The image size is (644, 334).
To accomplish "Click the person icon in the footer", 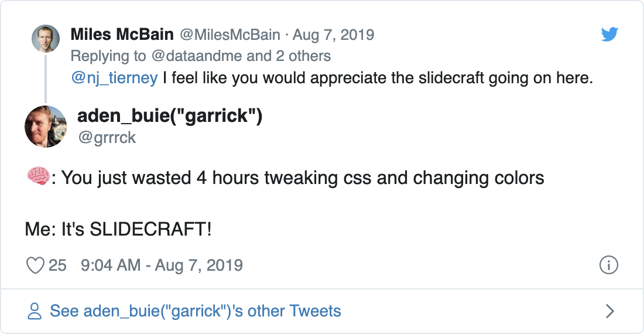I will click(35, 311).
